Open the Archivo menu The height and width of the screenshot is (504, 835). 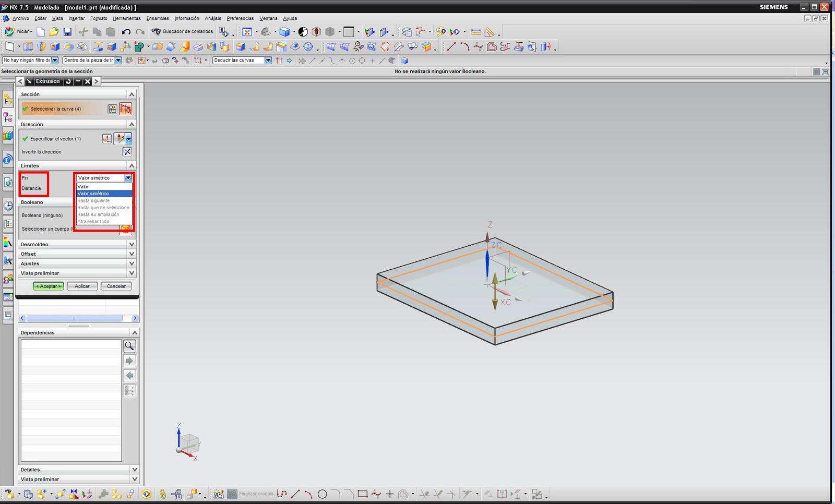pos(21,18)
